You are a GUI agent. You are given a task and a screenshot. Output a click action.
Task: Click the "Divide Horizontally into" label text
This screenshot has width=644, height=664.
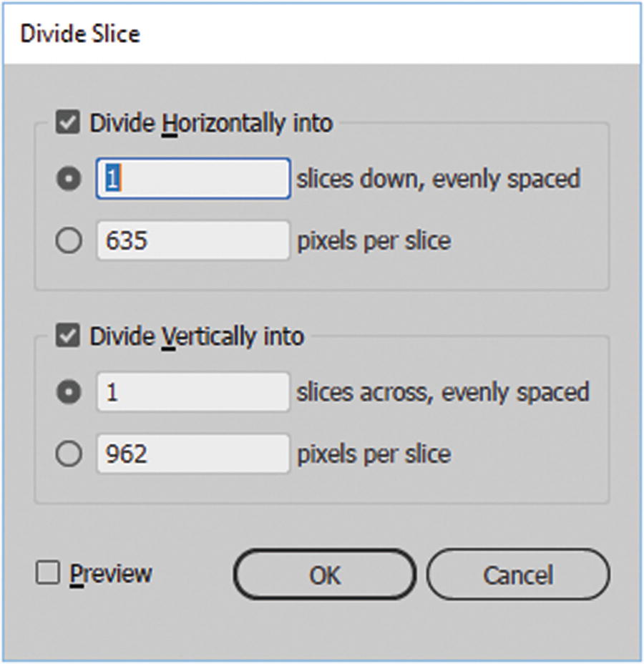(211, 123)
